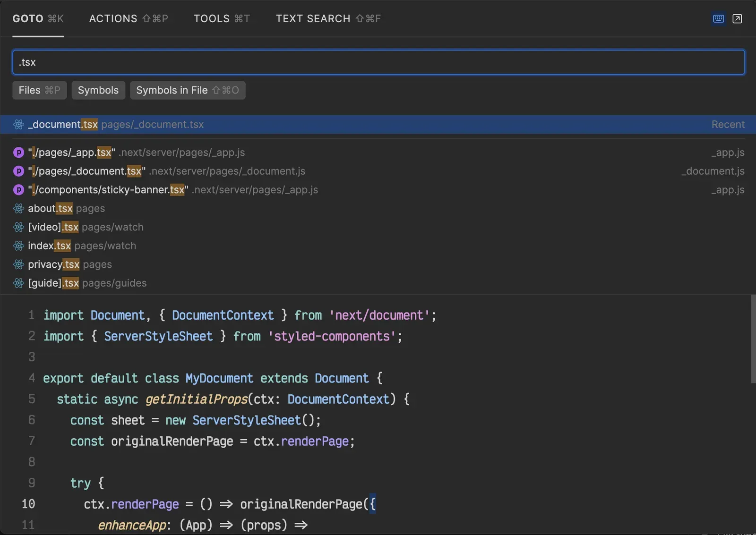The width and height of the screenshot is (756, 535).
Task: Open about.tsx in pages
Action: click(378, 208)
